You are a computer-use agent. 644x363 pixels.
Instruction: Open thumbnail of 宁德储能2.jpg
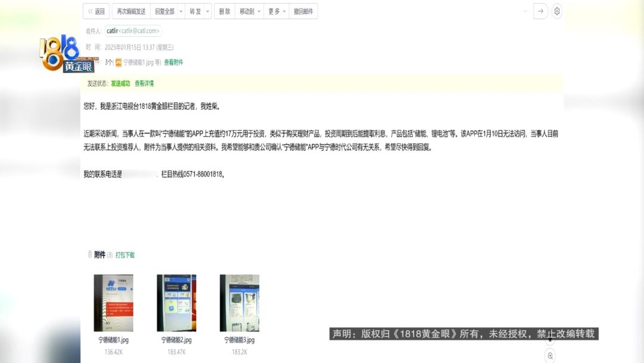tap(177, 303)
